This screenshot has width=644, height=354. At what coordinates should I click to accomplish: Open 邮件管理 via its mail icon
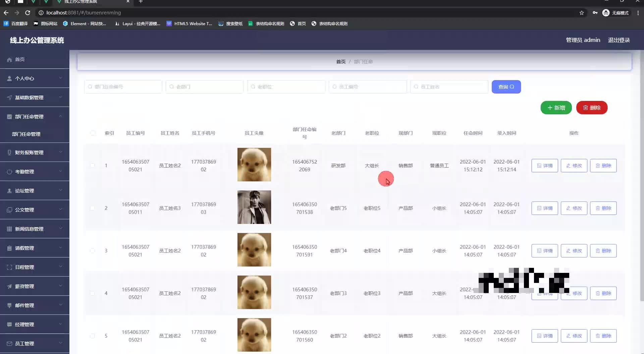(9, 305)
